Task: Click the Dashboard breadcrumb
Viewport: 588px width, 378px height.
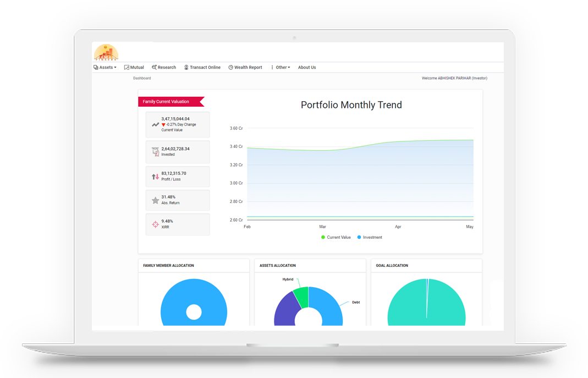Action: [142, 78]
